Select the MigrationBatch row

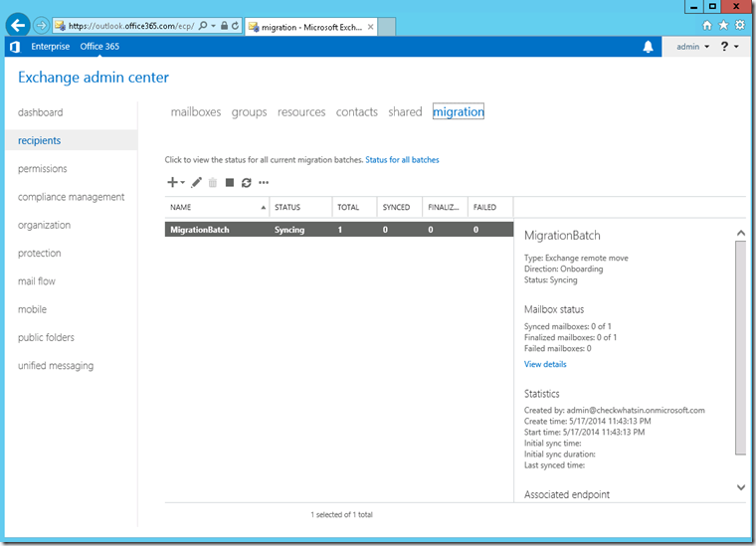coord(339,230)
